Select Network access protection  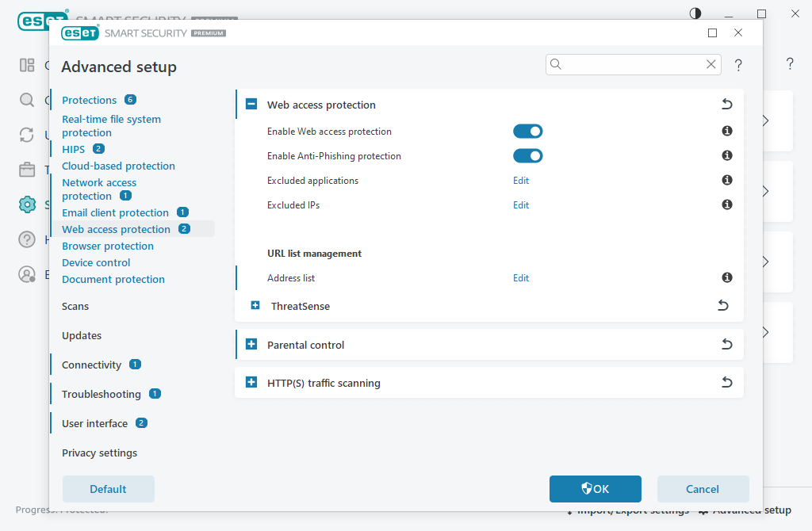[x=99, y=189]
